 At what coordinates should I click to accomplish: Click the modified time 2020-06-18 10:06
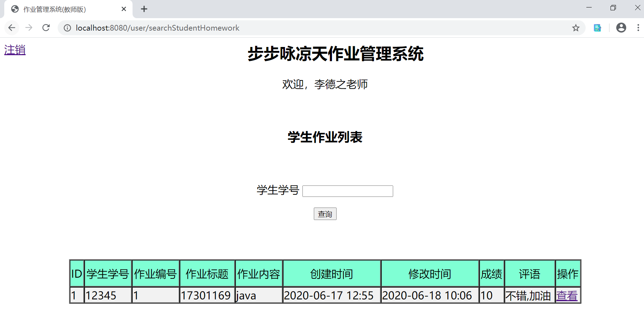coord(430,295)
